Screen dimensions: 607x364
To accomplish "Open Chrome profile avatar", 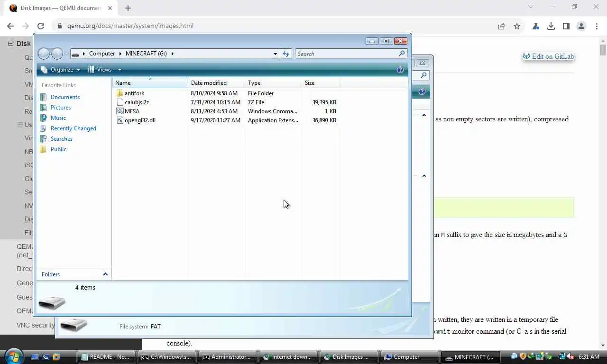I will [x=581, y=26].
